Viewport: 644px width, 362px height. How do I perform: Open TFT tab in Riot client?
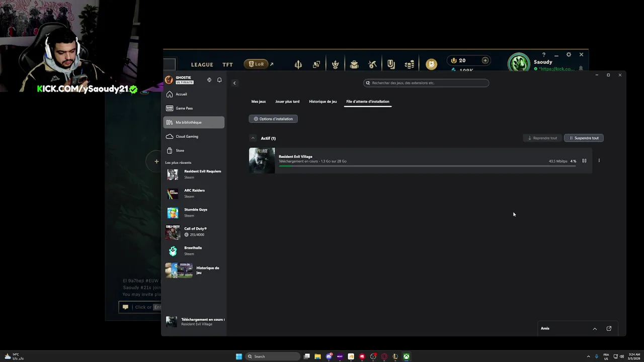coord(228,65)
